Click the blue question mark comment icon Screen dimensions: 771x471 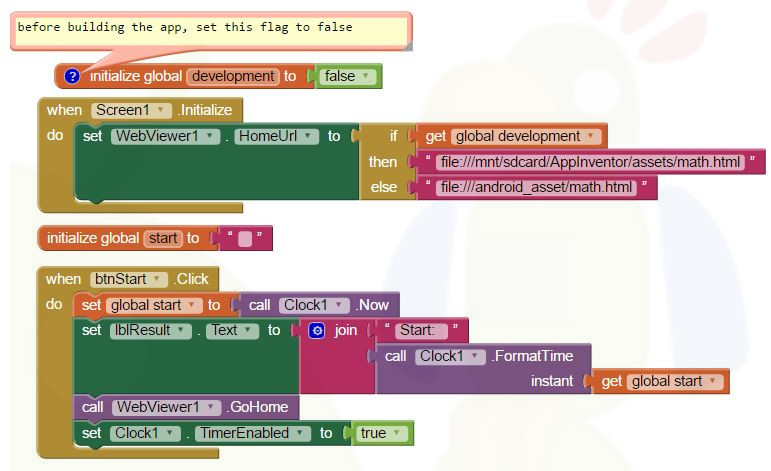tap(72, 76)
